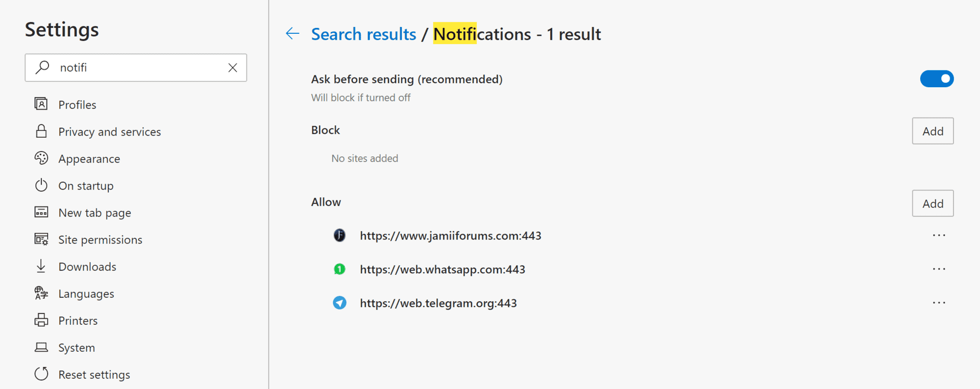Open the Profiles settings icon

pyautogui.click(x=41, y=104)
